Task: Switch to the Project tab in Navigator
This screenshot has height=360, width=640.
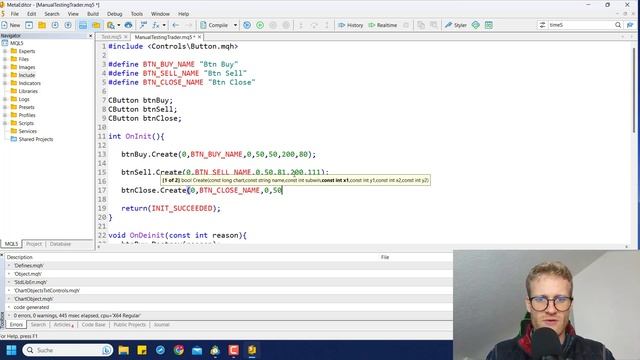Action: (x=34, y=244)
